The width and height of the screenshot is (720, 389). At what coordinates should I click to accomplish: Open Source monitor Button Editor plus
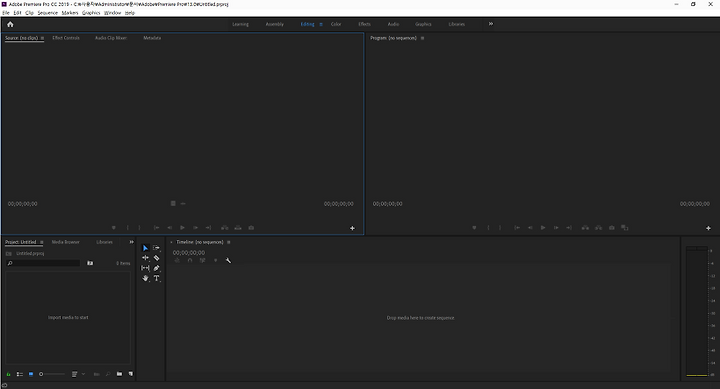tap(352, 228)
